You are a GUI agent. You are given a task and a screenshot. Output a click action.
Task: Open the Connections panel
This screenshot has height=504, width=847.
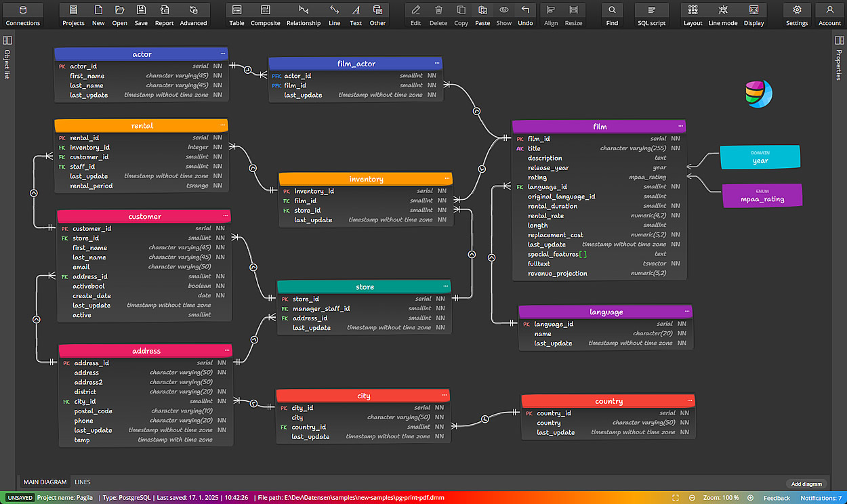click(22, 15)
